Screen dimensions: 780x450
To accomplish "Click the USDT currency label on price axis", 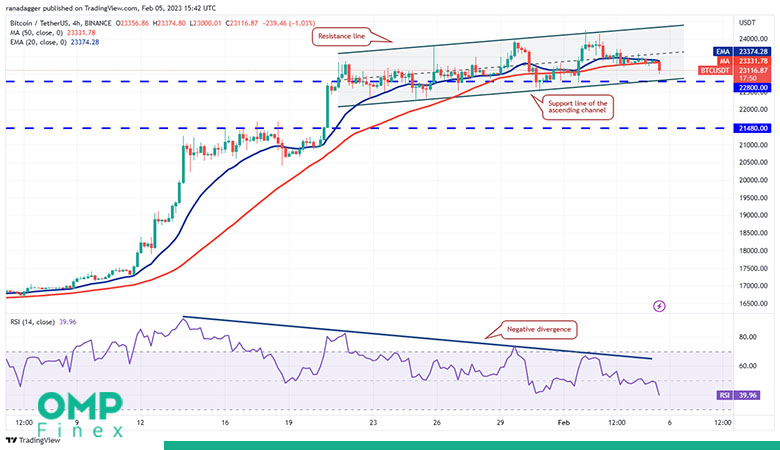I will pos(747,23).
